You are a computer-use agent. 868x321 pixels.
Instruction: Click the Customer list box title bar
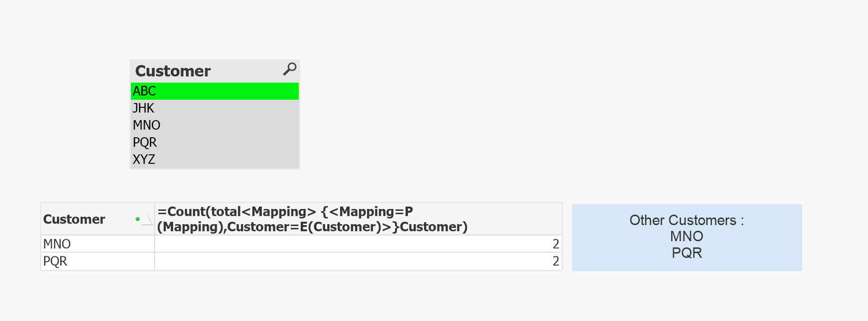pyautogui.click(x=174, y=71)
